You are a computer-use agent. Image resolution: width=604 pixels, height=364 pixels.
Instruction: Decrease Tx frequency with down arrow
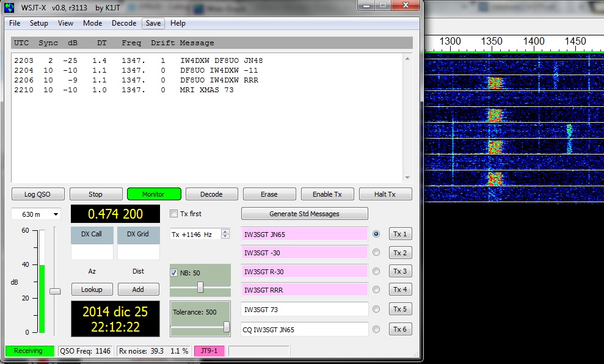(x=225, y=236)
